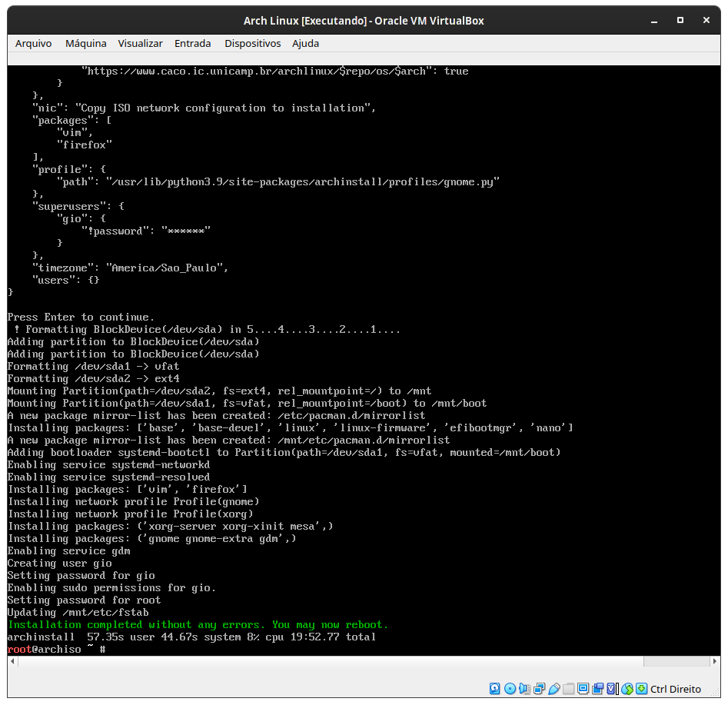The height and width of the screenshot is (705, 728).
Task: Open the Entrada menu
Action: pyautogui.click(x=192, y=43)
